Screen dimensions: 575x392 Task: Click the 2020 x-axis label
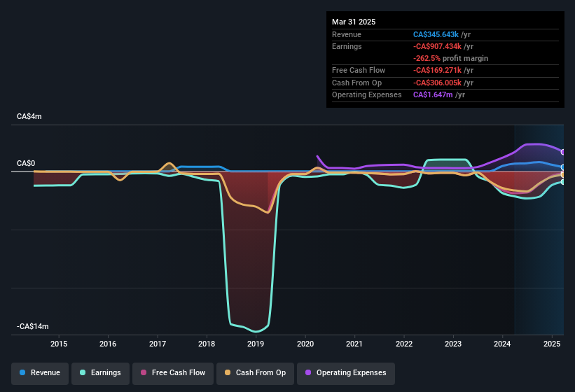point(305,344)
